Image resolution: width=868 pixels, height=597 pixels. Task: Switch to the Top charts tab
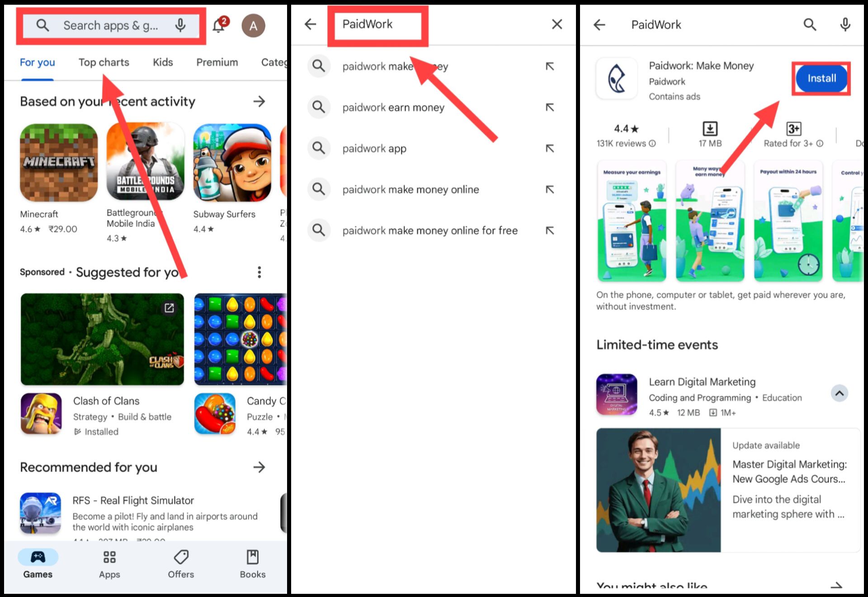104,62
